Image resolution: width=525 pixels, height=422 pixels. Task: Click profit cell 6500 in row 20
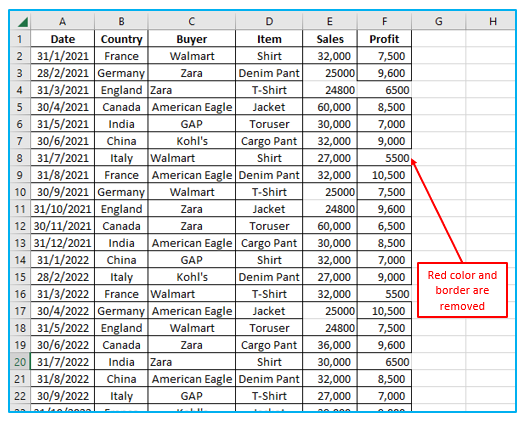(385, 362)
